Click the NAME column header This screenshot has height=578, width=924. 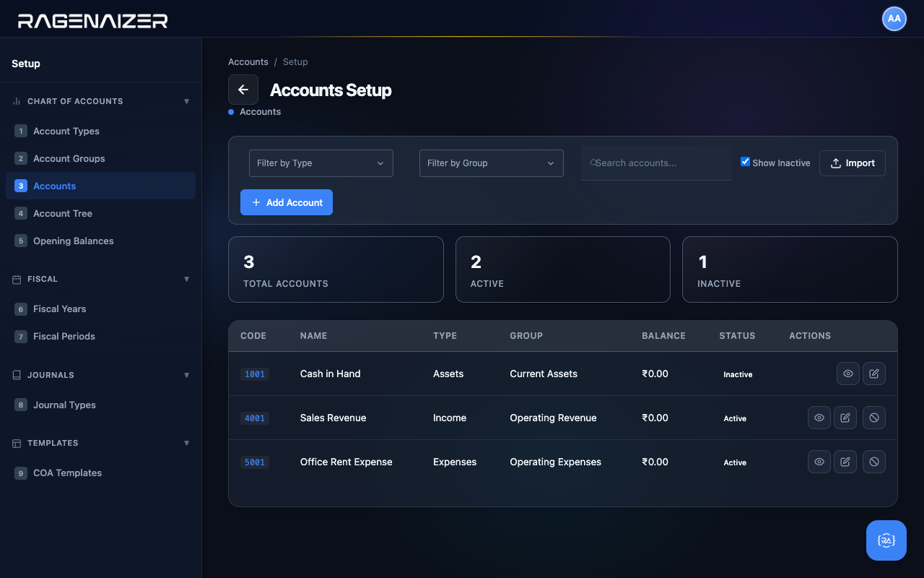(314, 336)
